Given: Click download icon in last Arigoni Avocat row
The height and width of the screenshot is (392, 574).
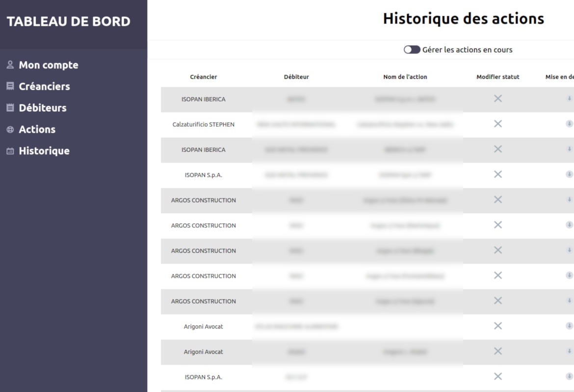Looking at the screenshot, I should click(569, 351).
